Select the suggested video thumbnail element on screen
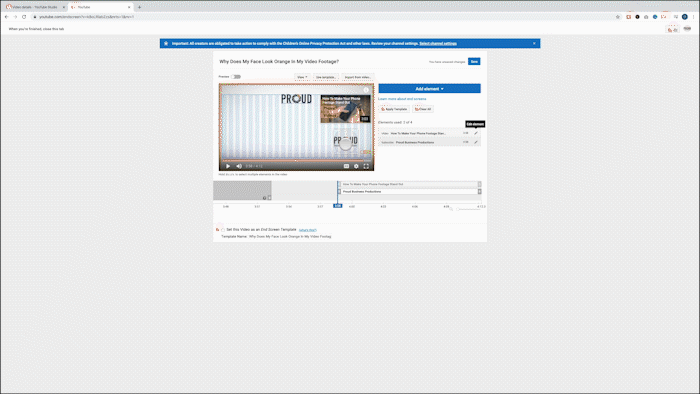The image size is (700, 394). (x=346, y=108)
